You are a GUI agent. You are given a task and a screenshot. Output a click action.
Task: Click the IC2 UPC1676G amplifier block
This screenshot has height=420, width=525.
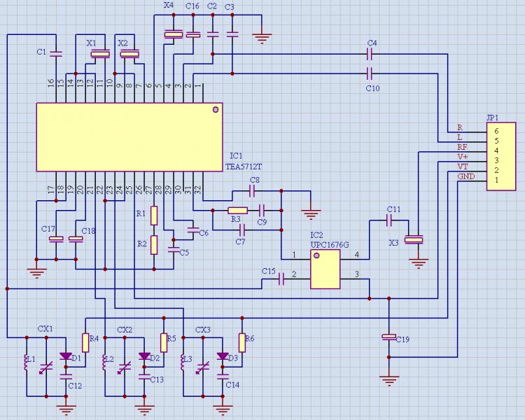pyautogui.click(x=325, y=269)
